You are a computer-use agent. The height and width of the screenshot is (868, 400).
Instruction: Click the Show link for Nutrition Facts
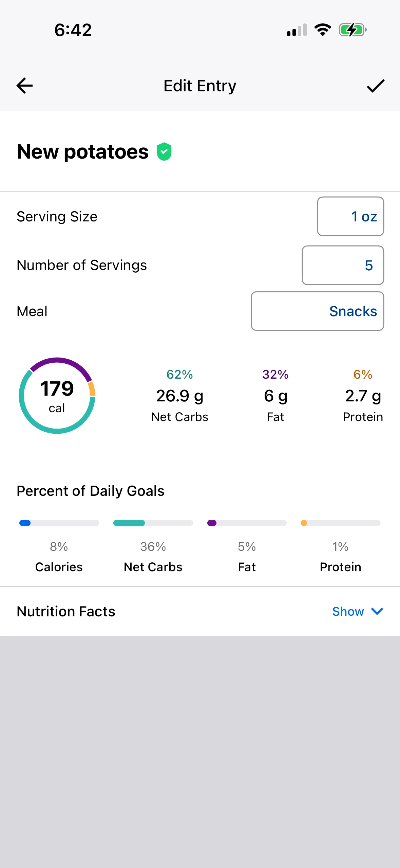point(348,611)
